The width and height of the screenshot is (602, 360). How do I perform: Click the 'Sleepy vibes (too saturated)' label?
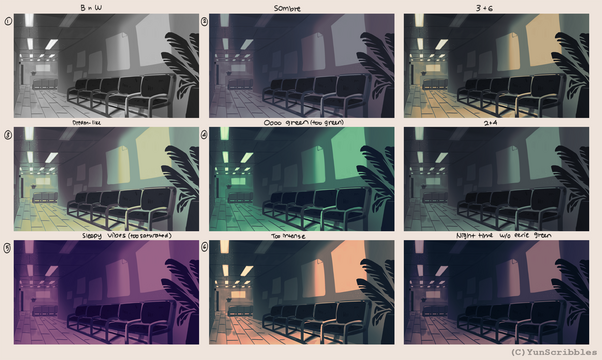(x=127, y=236)
